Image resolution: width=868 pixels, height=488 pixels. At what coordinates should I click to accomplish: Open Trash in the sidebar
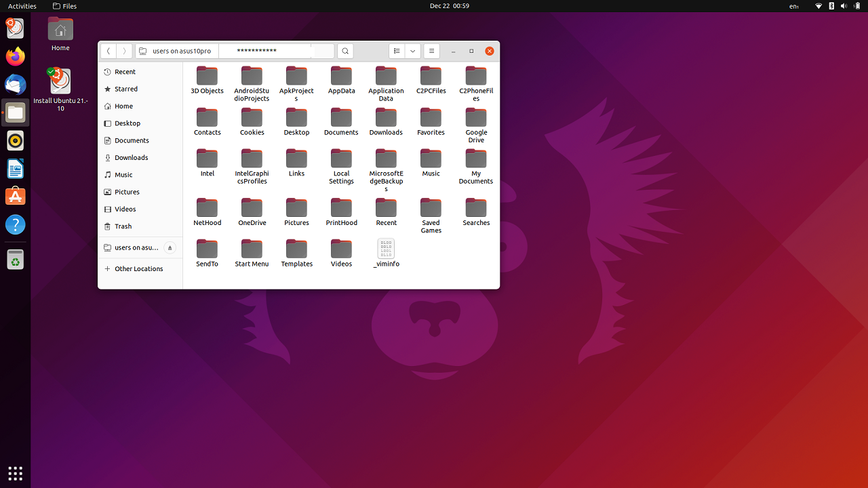point(140,226)
